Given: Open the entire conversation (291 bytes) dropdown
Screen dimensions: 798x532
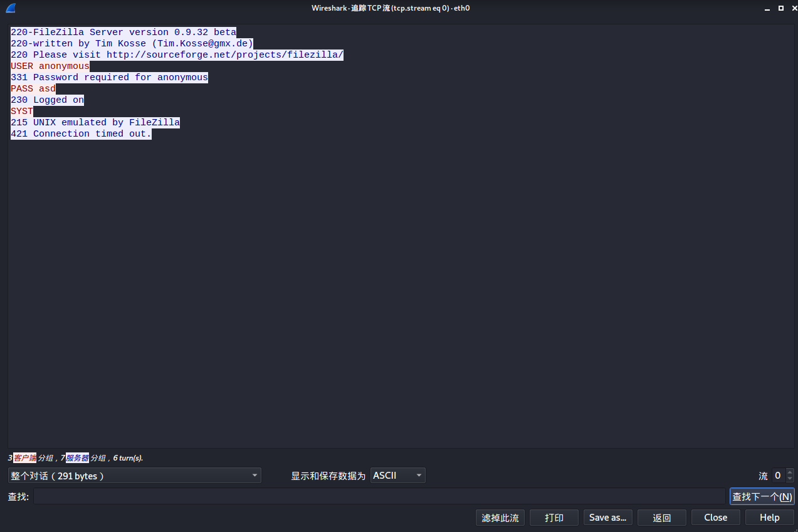Looking at the screenshot, I should (x=135, y=476).
